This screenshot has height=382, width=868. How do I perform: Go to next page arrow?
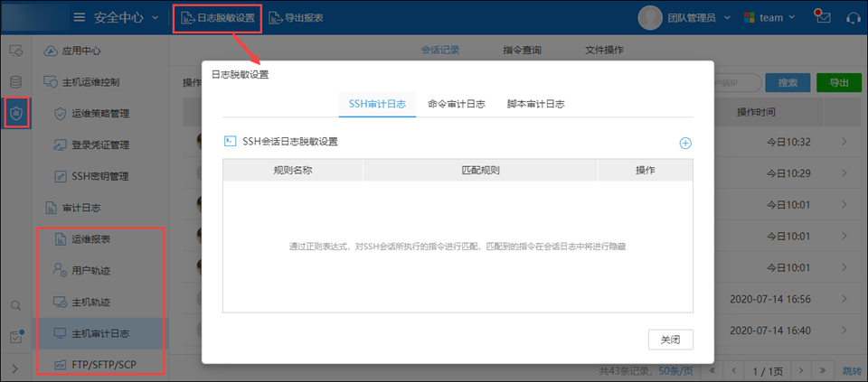coord(800,370)
